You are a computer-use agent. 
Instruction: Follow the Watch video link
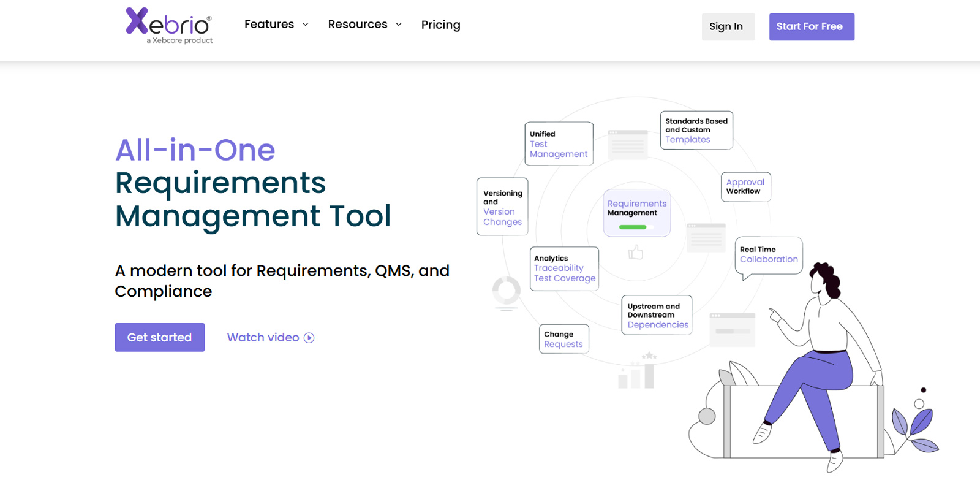click(x=263, y=338)
